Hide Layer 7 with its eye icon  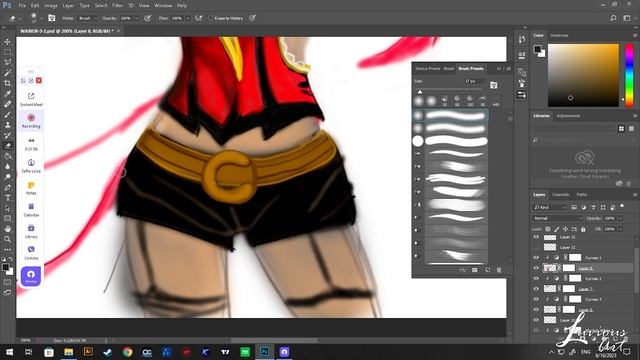click(536, 289)
